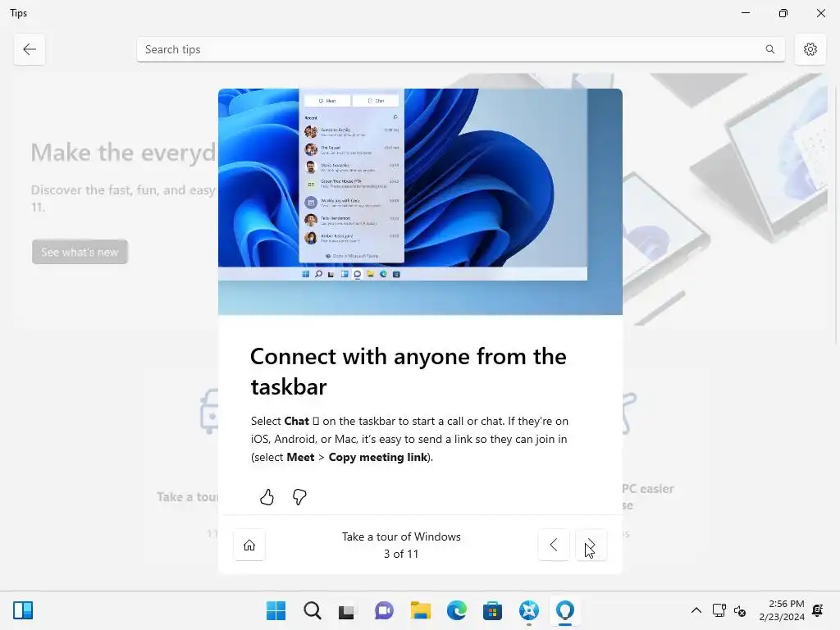Click the muted volume tray icon

click(x=740, y=610)
